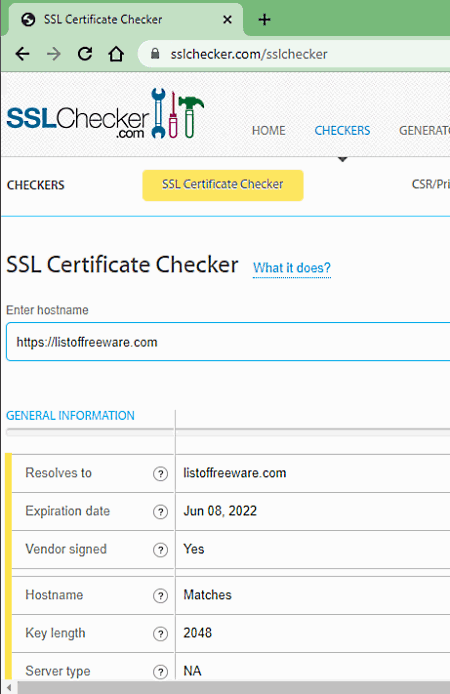Click the Resolves to label
Viewport: 450px width, 694px height.
point(58,473)
